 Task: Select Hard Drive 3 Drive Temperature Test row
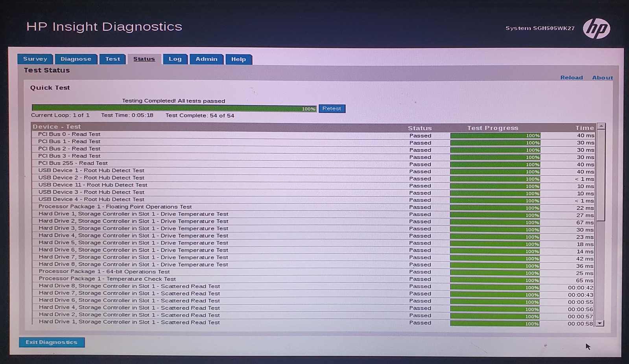pyautogui.click(x=314, y=229)
